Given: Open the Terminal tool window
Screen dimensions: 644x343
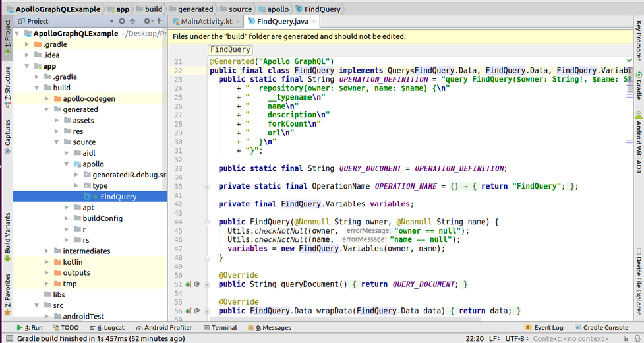Looking at the screenshot, I should coord(220,327).
